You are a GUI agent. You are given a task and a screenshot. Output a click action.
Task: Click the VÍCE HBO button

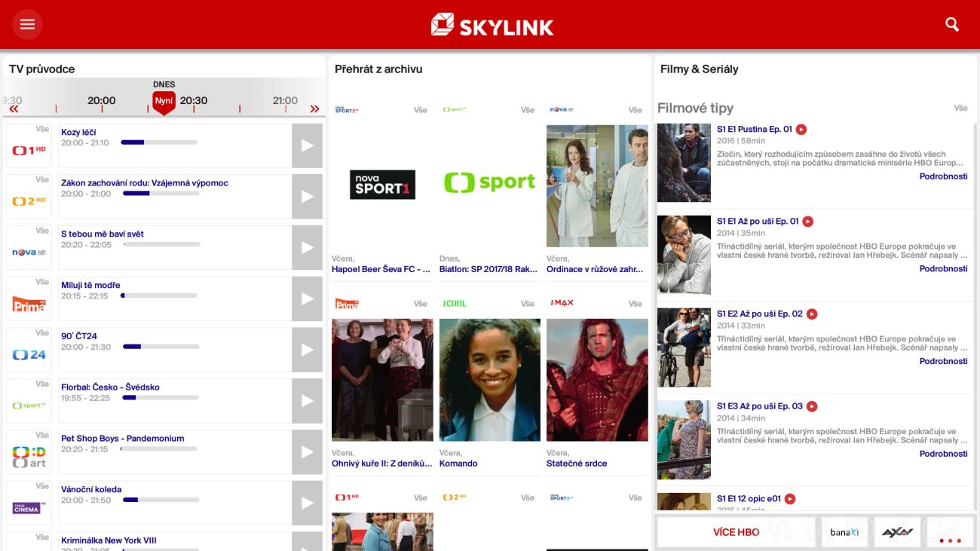(x=736, y=532)
